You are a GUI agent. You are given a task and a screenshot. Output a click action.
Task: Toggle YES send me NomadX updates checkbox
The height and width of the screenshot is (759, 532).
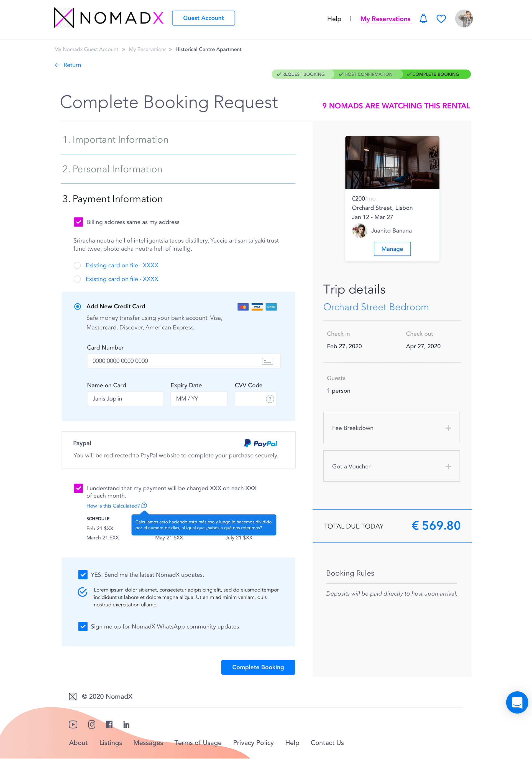[83, 575]
